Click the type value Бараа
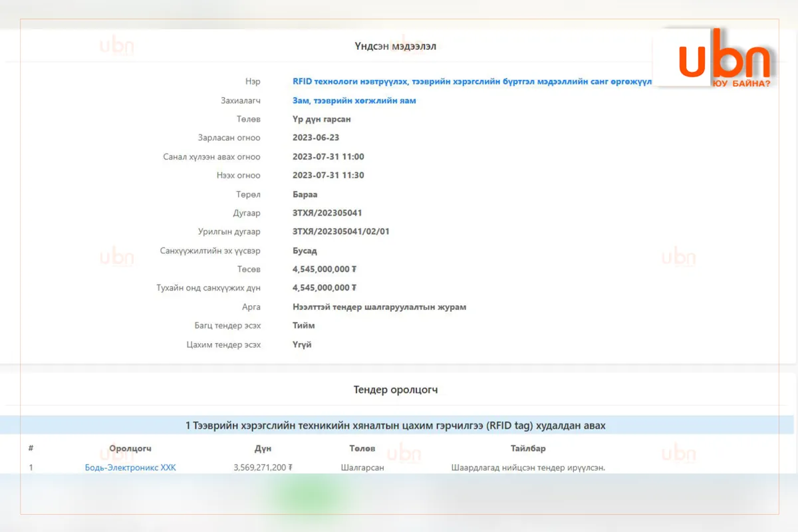798x532 pixels. (305, 195)
